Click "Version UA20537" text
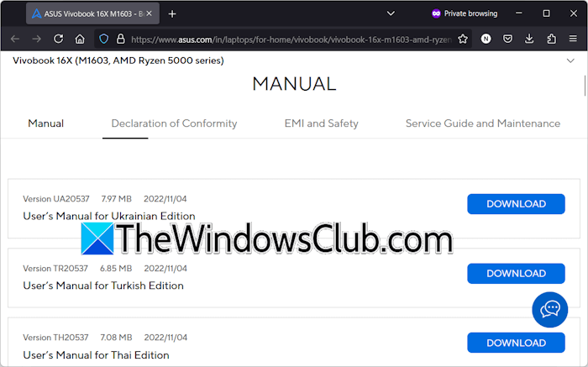This screenshot has width=588, height=367. click(x=56, y=199)
